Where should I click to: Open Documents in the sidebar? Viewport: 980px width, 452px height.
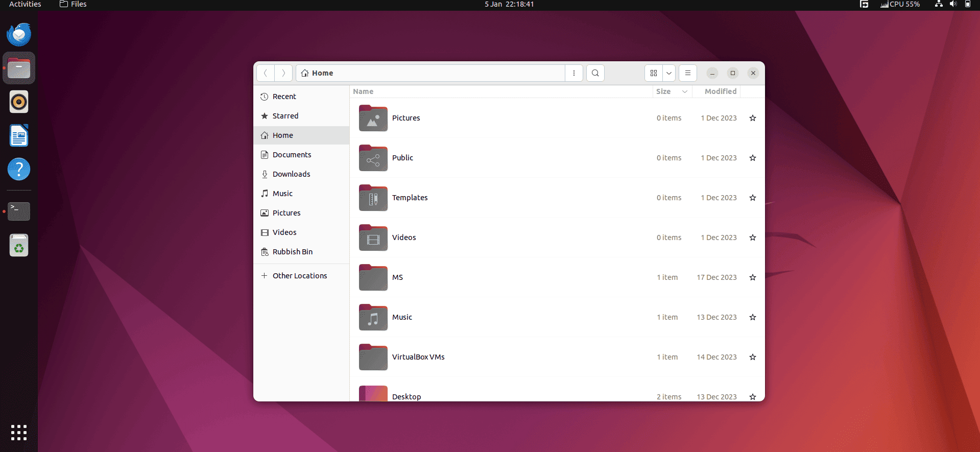(x=301, y=155)
